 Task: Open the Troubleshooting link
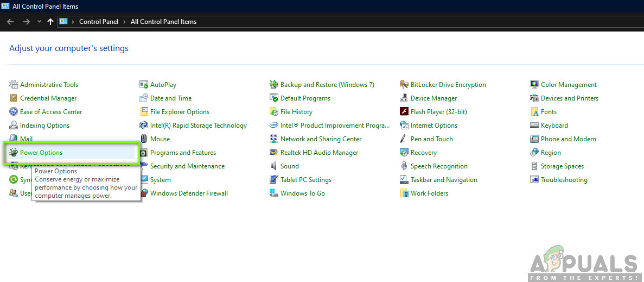pyautogui.click(x=564, y=180)
